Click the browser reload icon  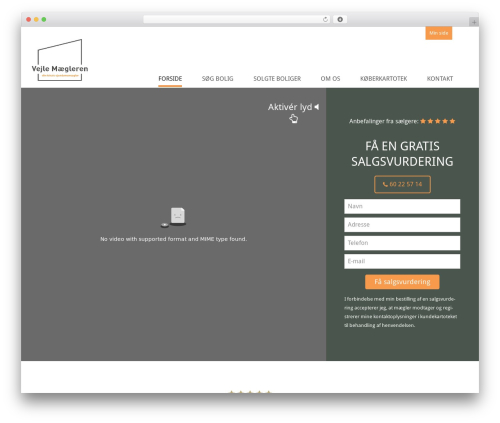click(x=325, y=19)
